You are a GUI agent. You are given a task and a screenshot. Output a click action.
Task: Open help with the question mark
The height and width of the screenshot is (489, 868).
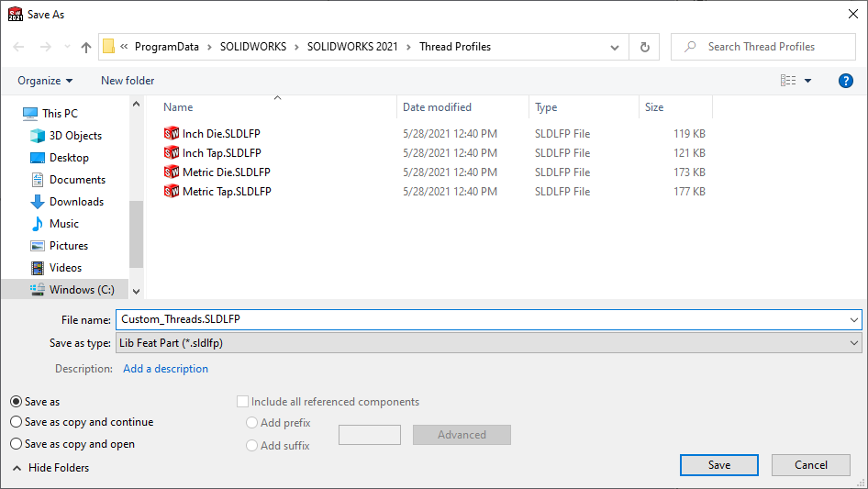[x=845, y=81]
